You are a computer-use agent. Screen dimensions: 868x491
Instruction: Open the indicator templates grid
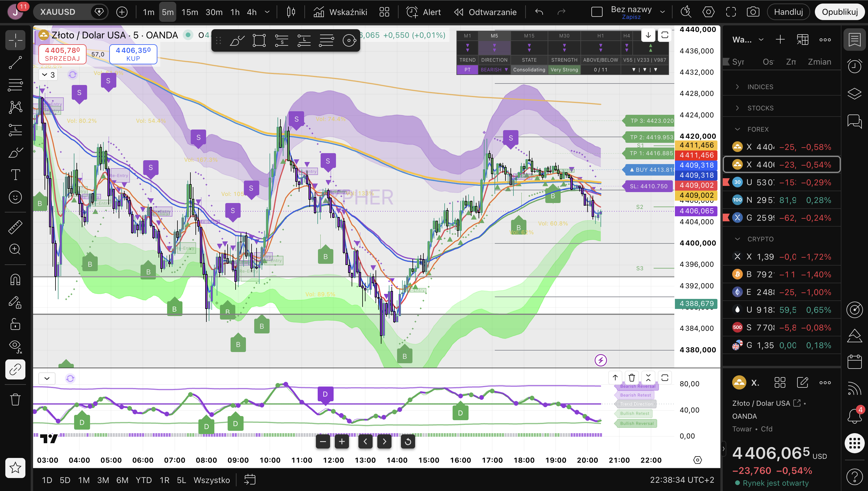pos(384,12)
